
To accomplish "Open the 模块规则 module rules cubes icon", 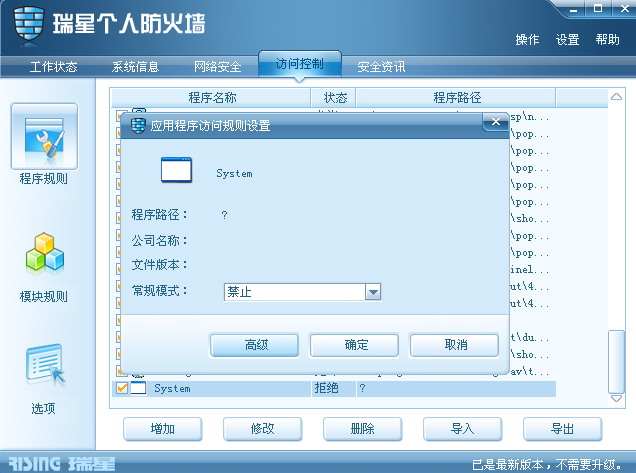I will click(x=45, y=252).
